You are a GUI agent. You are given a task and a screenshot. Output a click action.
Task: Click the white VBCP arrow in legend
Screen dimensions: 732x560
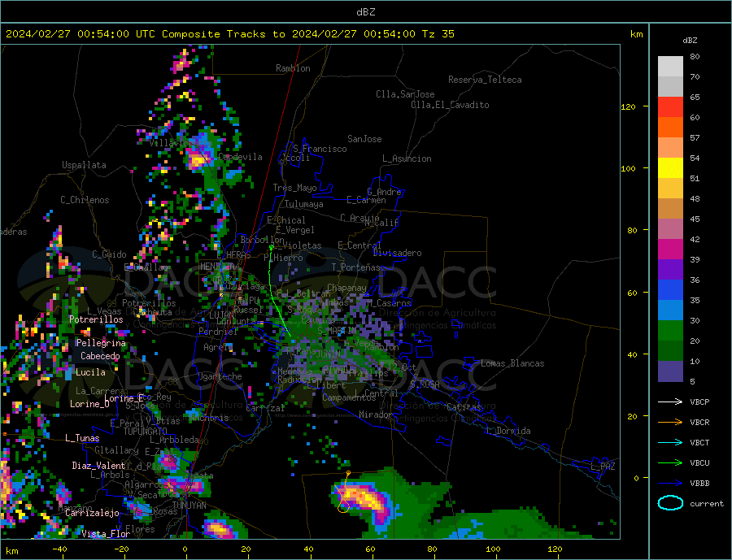point(670,402)
